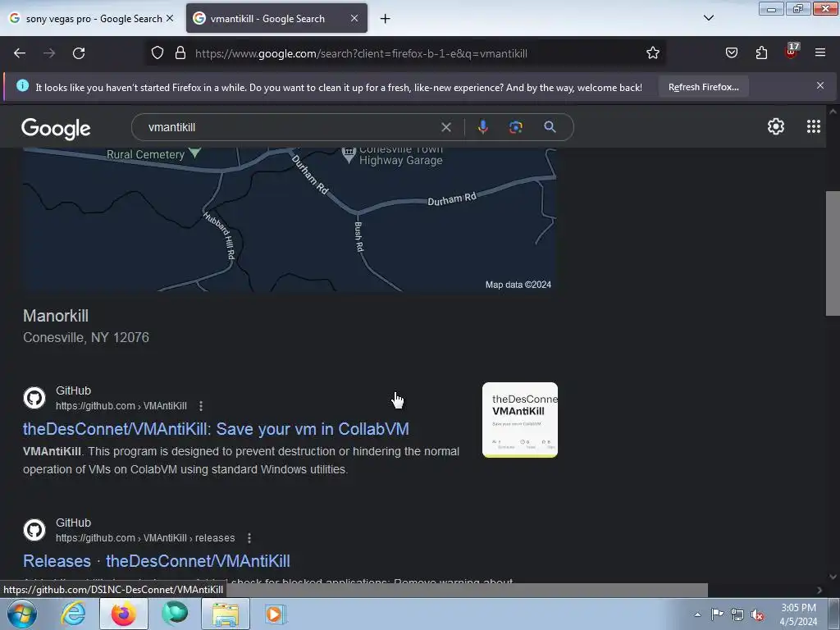This screenshot has width=840, height=630.
Task: Open the Google apps grid
Action: click(814, 126)
